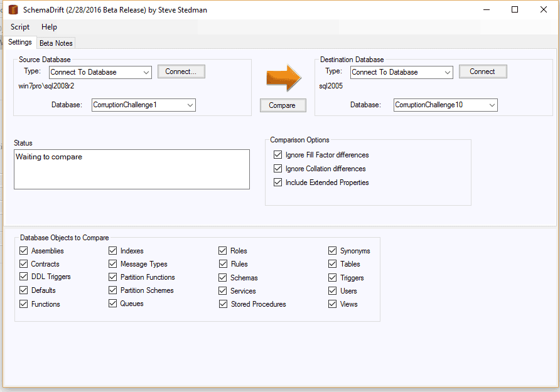
Task: Open source Database CorruptionChallenge1 dropdown
Action: click(x=144, y=105)
